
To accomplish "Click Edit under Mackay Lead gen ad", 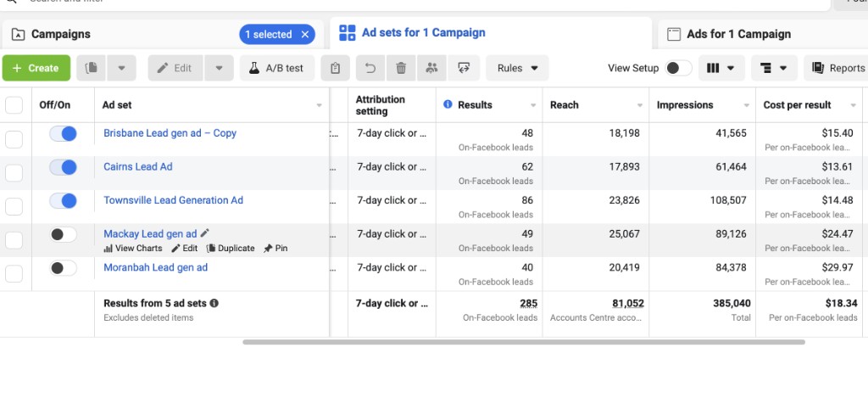I will (184, 249).
